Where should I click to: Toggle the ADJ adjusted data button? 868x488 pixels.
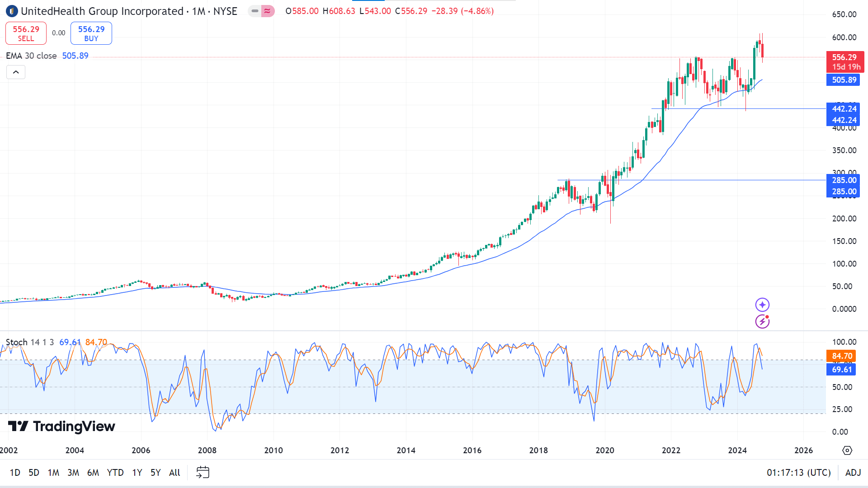pyautogui.click(x=853, y=473)
